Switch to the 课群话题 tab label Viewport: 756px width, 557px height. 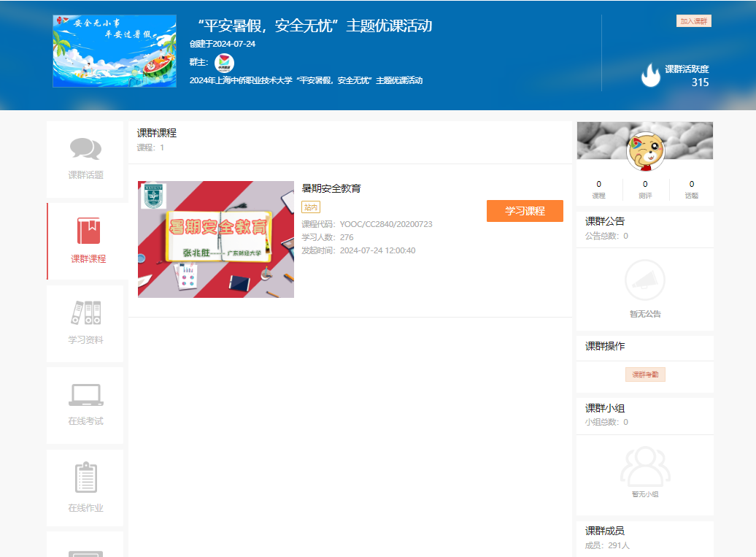coord(86,175)
